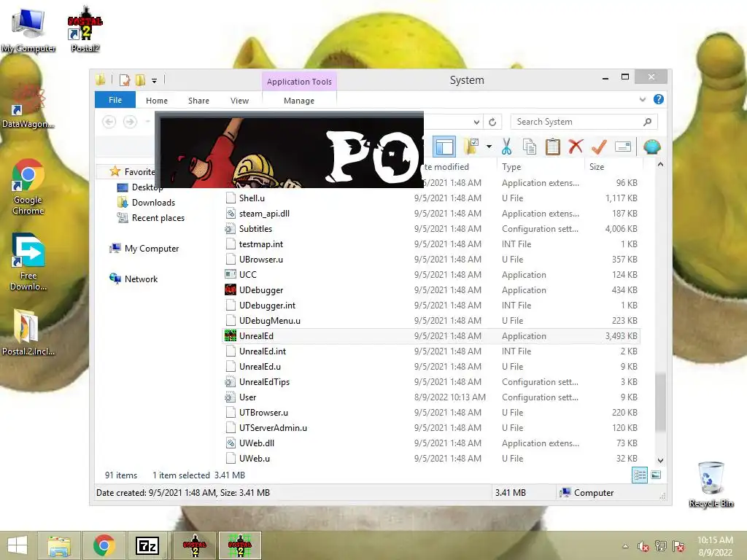Click the red X Delete icon
Viewport: 747px width, 560px height.
click(576, 147)
